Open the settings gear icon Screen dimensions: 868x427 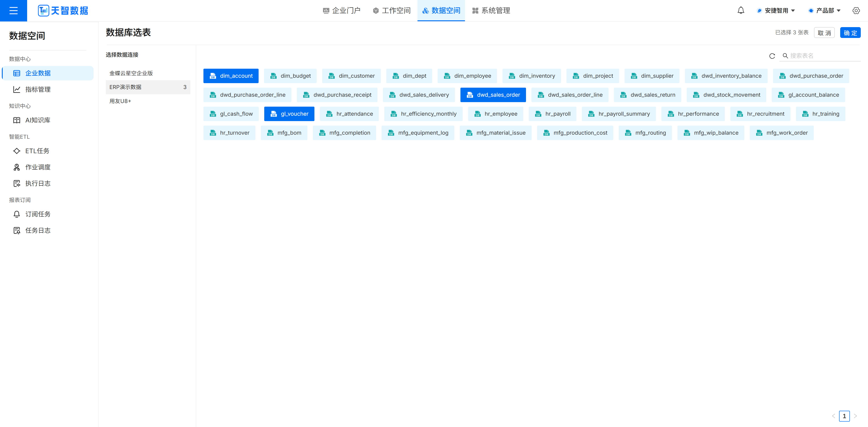tap(856, 10)
